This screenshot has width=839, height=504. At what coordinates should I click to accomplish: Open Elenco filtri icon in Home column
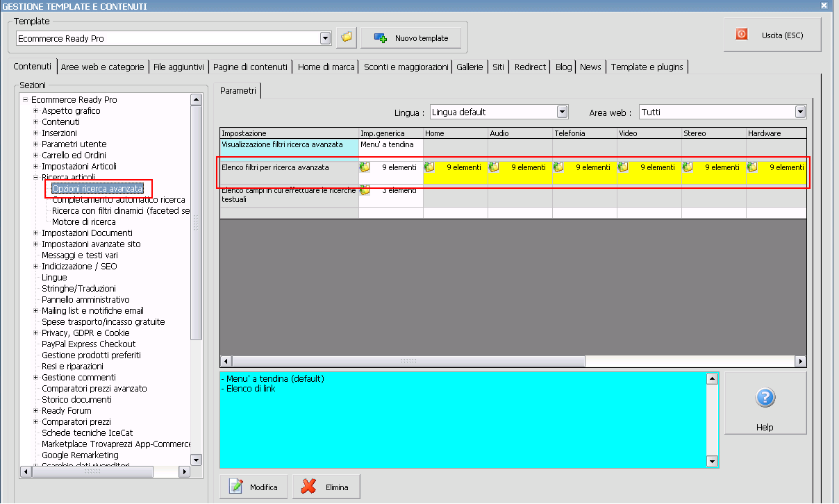(x=429, y=167)
